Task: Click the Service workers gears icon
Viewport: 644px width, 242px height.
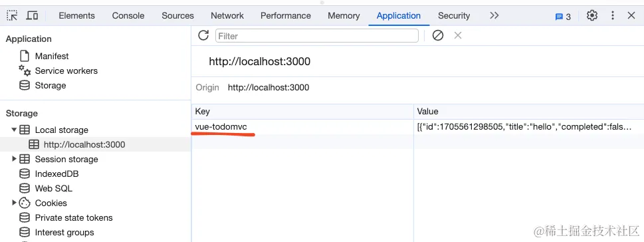Action: click(x=25, y=70)
